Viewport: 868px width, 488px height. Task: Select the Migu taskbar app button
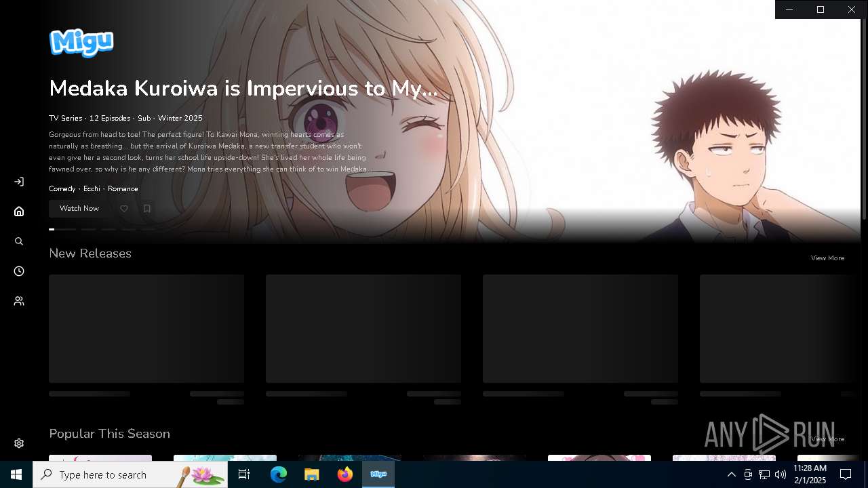pyautogui.click(x=378, y=474)
